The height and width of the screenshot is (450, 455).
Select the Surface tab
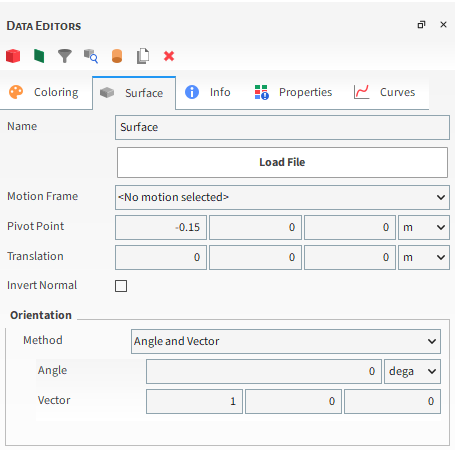tap(134, 93)
